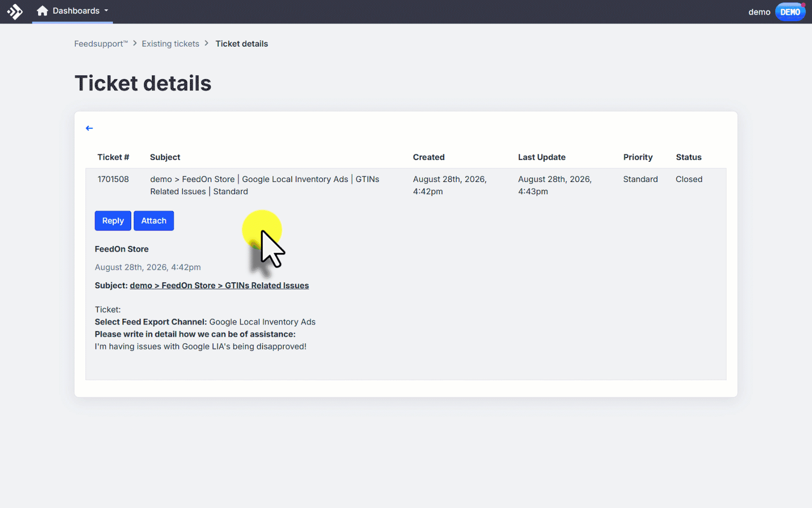Click the Ticket details page heading

tap(143, 83)
